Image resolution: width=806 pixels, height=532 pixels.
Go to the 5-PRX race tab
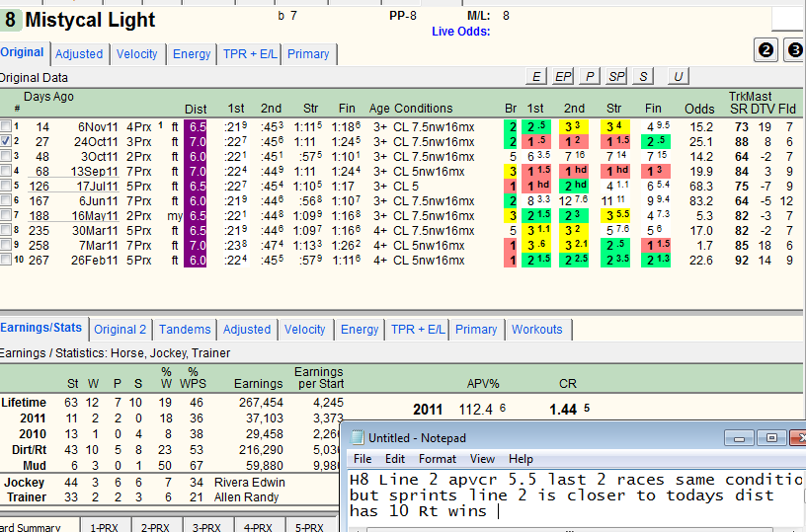[x=309, y=525]
